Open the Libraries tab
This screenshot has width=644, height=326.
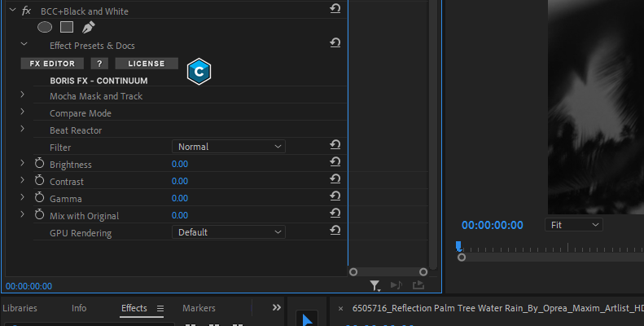(20, 308)
